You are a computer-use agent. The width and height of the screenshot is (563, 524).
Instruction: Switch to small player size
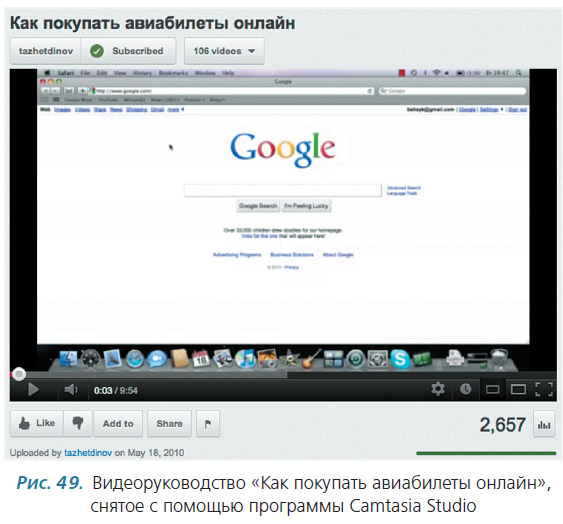pos(492,390)
